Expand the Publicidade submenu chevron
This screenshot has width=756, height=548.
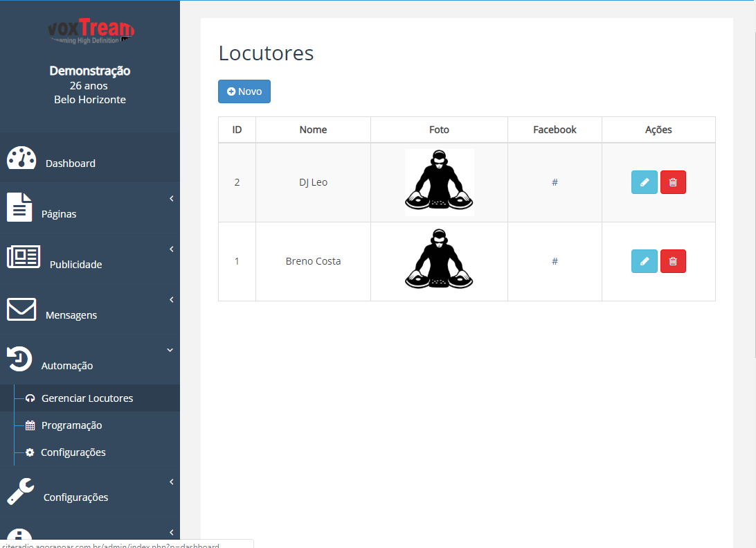(171, 249)
